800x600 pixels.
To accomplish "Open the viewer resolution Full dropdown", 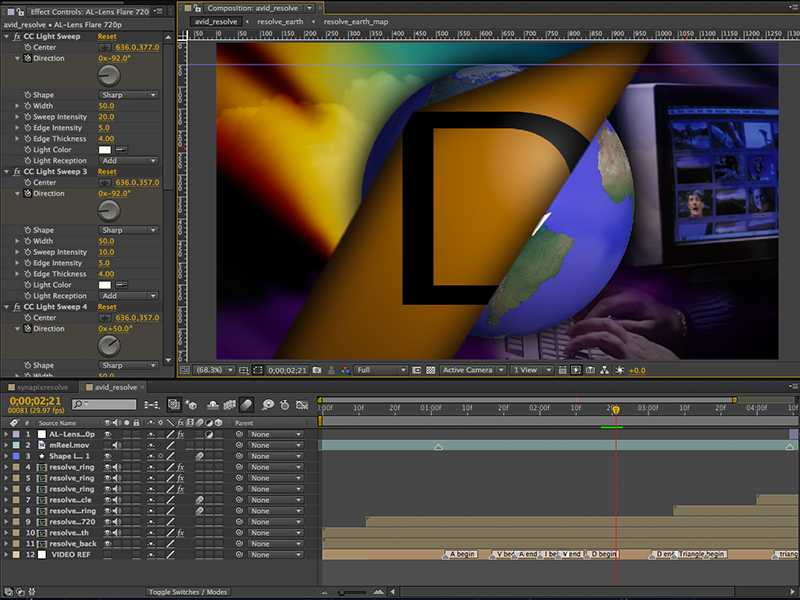I will (x=381, y=370).
